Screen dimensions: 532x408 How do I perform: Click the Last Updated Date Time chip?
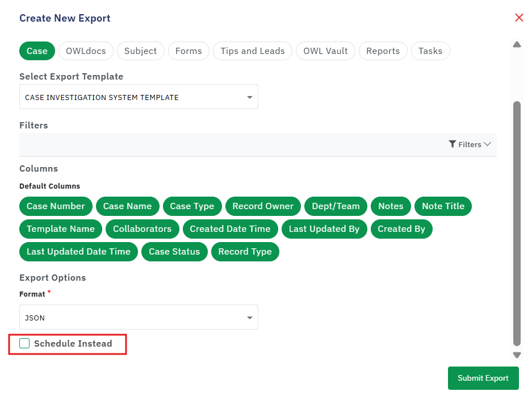pyautogui.click(x=78, y=252)
